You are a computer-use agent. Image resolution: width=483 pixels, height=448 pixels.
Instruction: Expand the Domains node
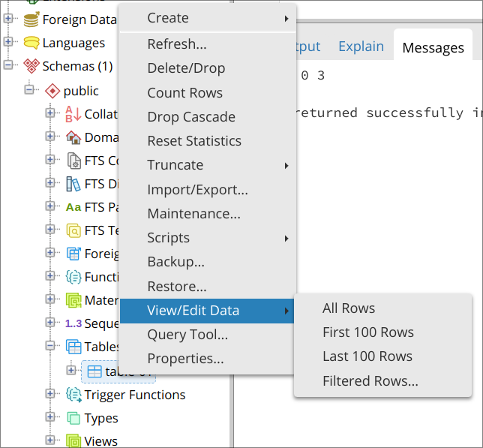[50, 136]
